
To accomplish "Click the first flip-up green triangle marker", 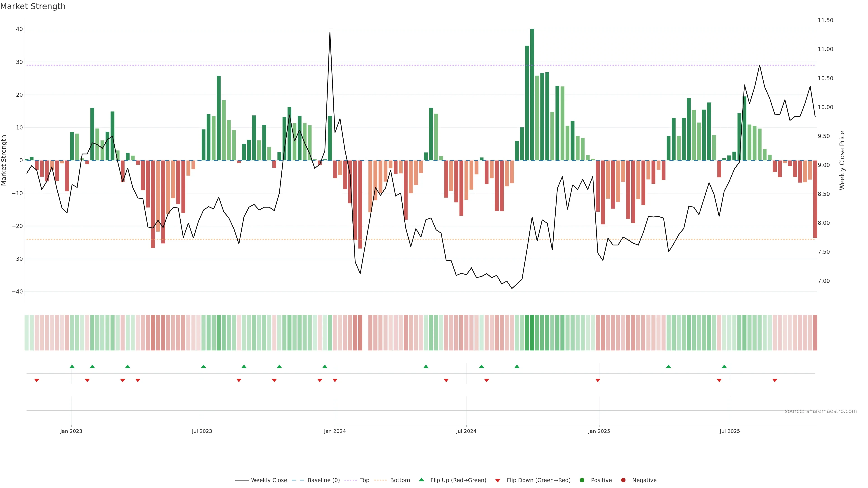I will [72, 366].
